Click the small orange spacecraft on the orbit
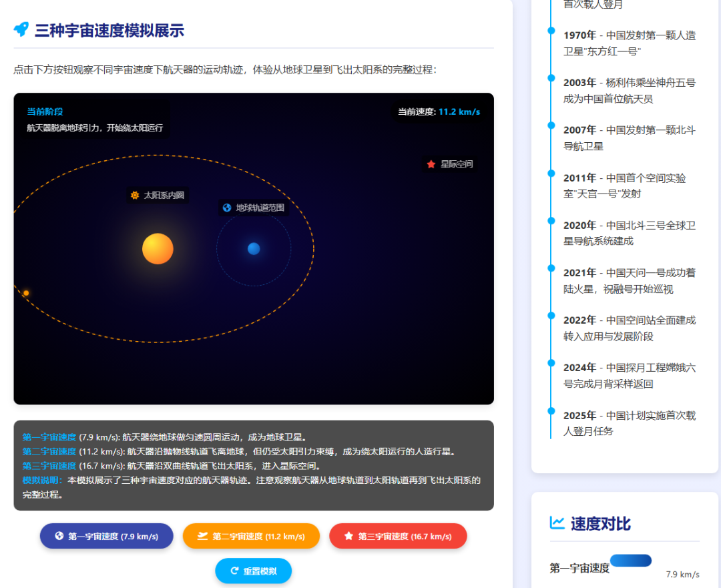 click(26, 293)
